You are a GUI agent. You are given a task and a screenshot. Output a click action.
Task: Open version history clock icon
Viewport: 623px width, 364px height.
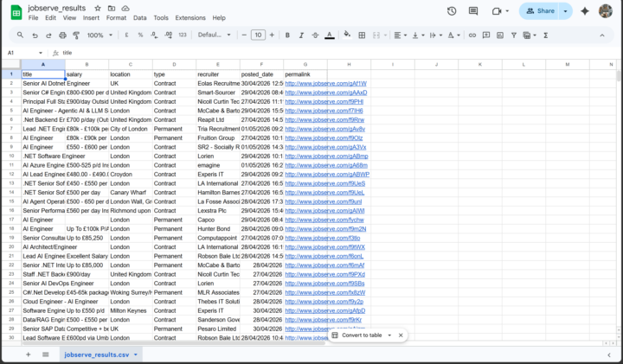click(x=452, y=11)
